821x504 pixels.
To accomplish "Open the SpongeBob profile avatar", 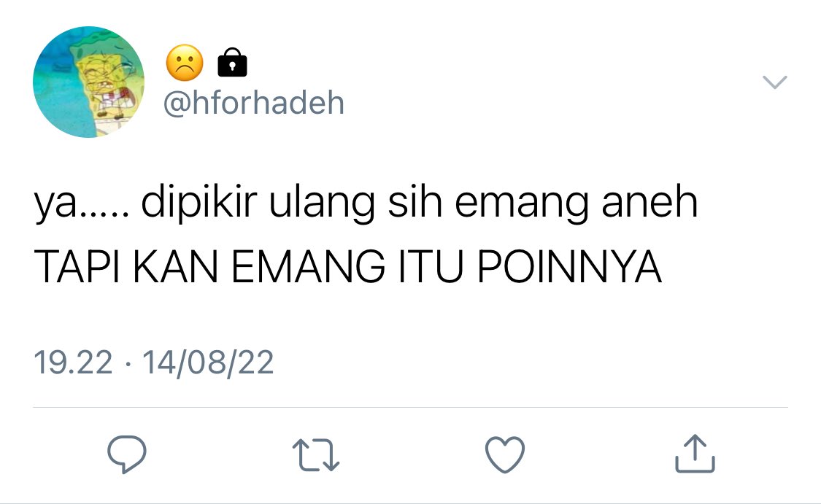I will coord(88,82).
